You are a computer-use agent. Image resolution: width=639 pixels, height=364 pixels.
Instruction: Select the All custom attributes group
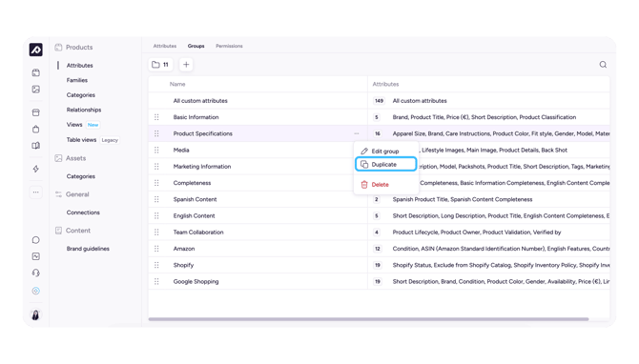pyautogui.click(x=200, y=101)
